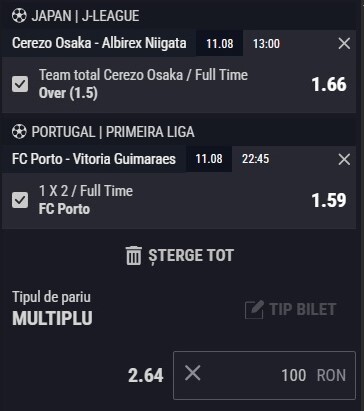Click the PORTUGAL | PRIMEIRA LIGA header
Viewport: 364px width, 411px height.
pos(113,132)
